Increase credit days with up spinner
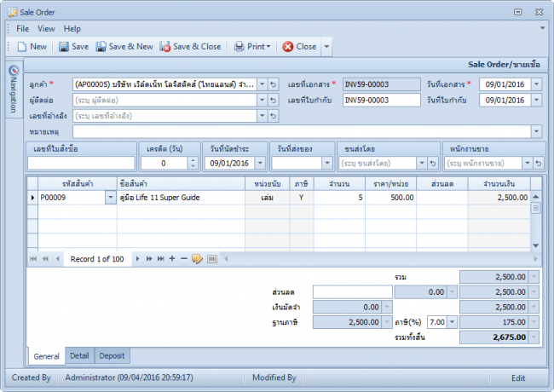This screenshot has height=392, width=554. click(x=193, y=160)
